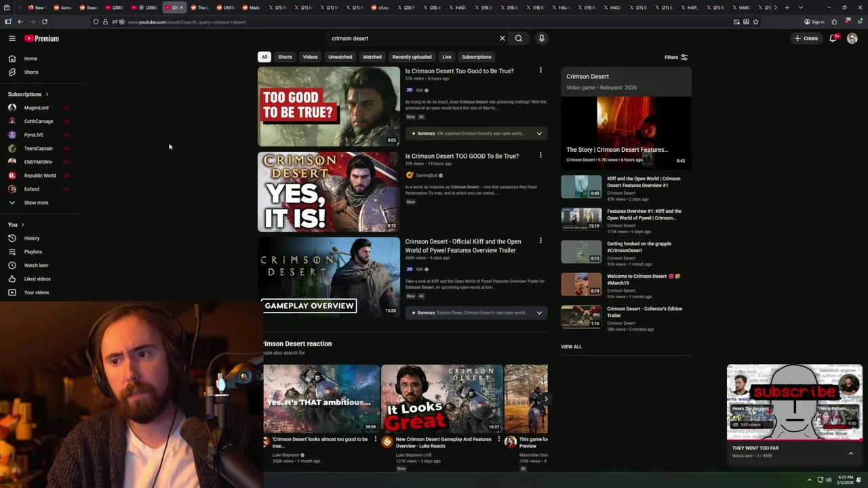Expand the 'THEY WENT TOO FAR' miniplayer
The height and width of the screenshot is (488, 868).
click(850, 453)
